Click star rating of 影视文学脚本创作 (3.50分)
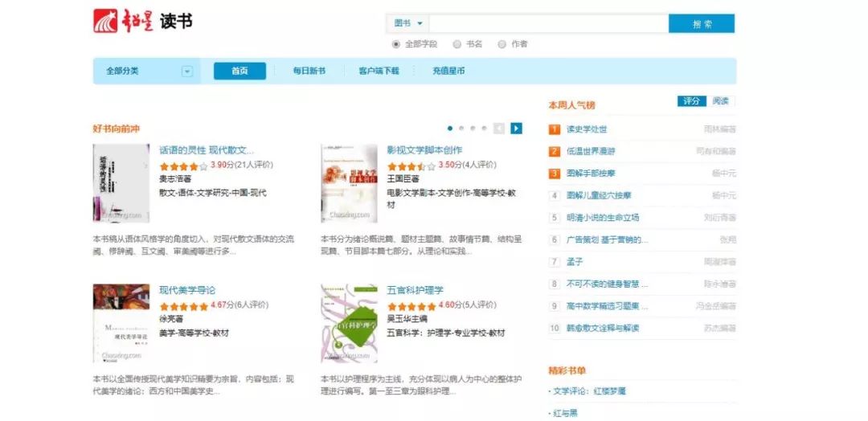The height and width of the screenshot is (421, 868). click(x=411, y=166)
